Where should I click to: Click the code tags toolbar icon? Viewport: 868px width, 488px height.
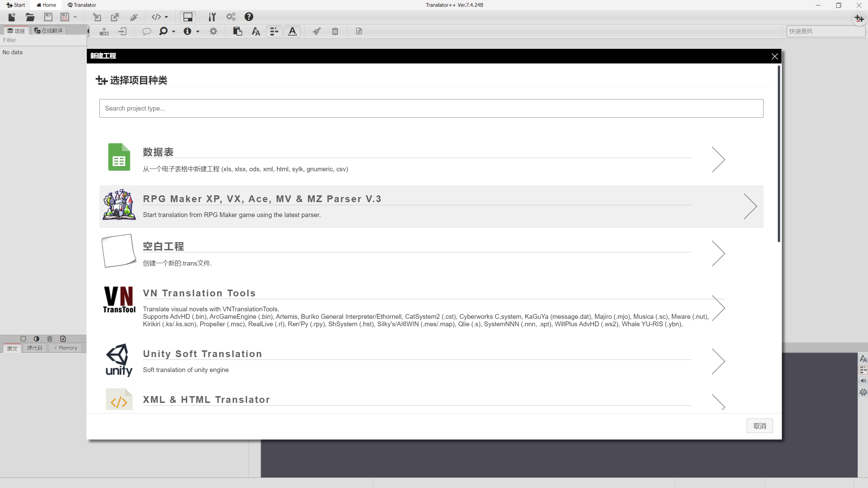(x=156, y=17)
